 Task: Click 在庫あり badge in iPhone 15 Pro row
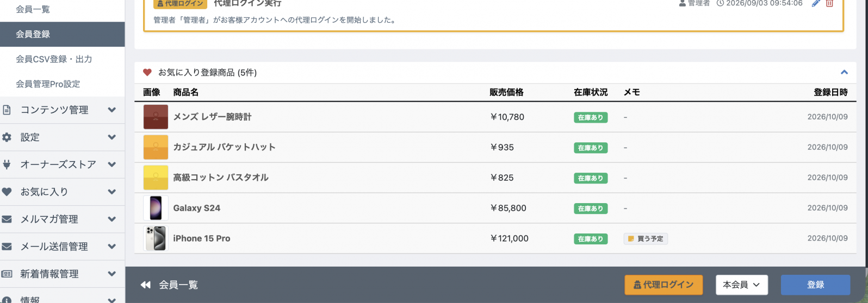tap(591, 239)
